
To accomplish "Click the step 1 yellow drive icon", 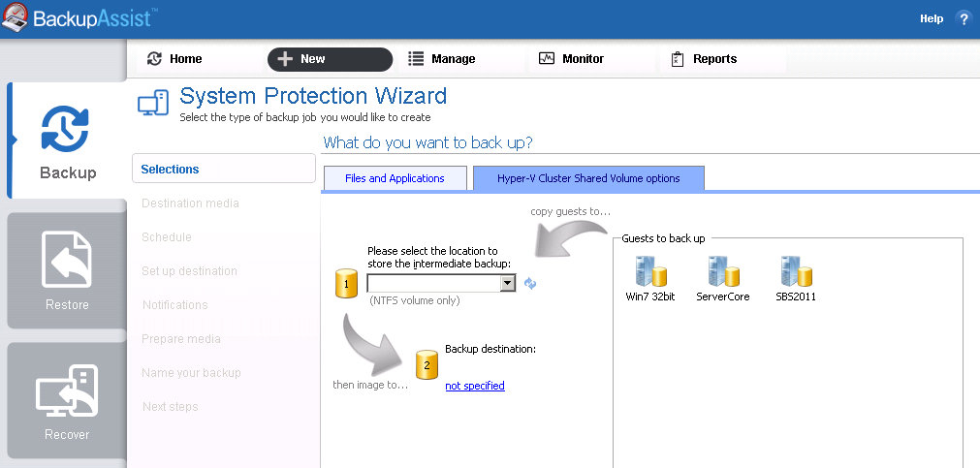I will click(x=346, y=283).
